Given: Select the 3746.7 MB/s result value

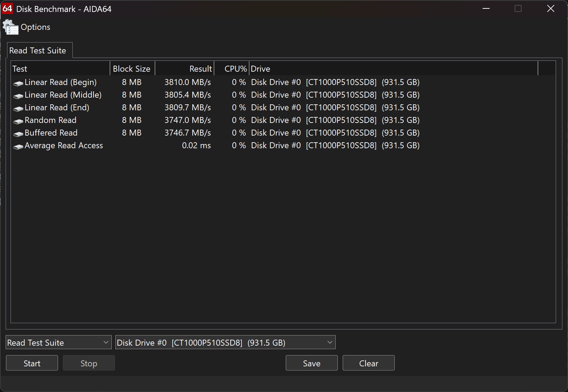Looking at the screenshot, I should click(x=188, y=133).
